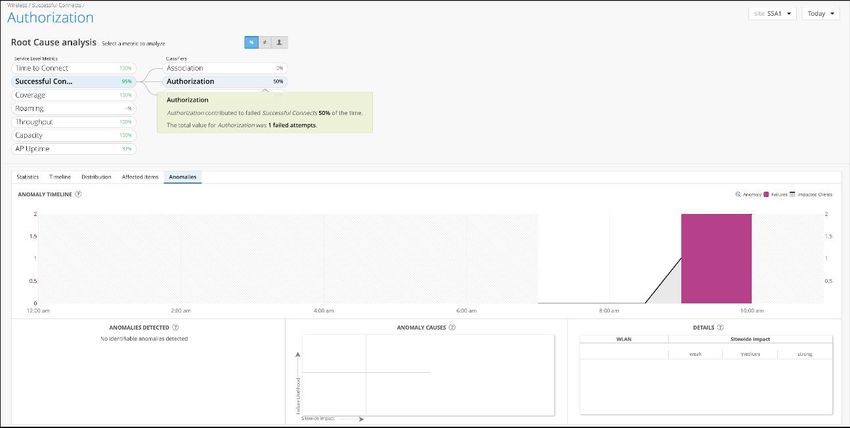Click the Anomaly magnifier legend icon

[738, 194]
